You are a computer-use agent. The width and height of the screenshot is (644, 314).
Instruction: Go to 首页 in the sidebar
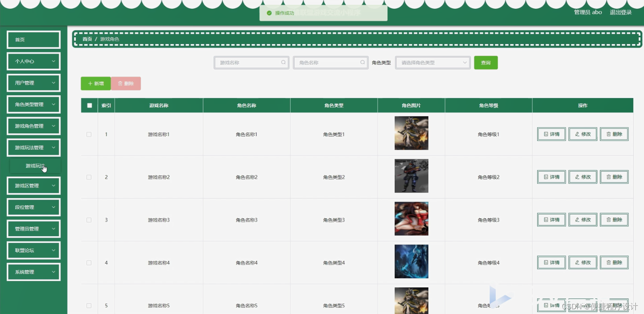click(x=34, y=40)
